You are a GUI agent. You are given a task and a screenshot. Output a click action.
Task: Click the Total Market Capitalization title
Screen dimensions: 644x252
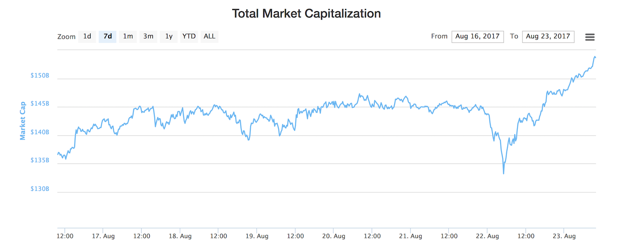tap(306, 14)
